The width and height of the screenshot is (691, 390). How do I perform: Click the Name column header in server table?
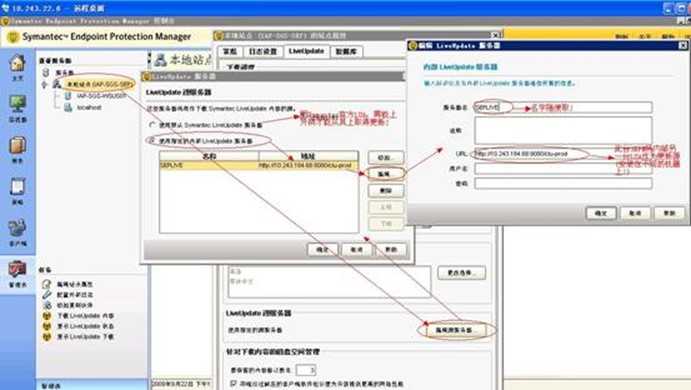(x=209, y=156)
